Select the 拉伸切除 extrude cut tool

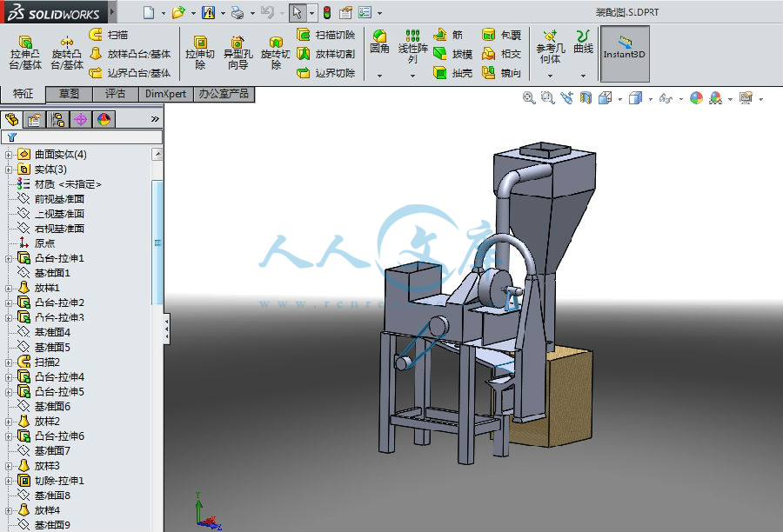[x=200, y=52]
